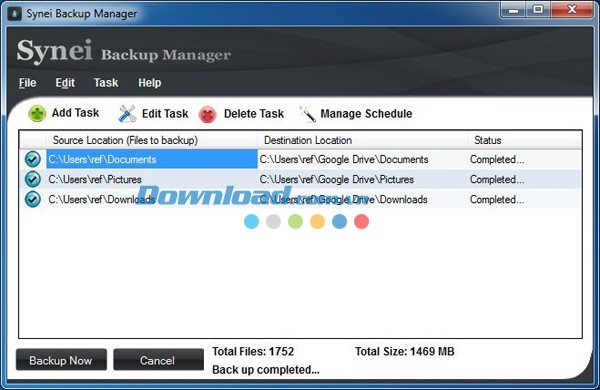Click the Manage Schedule label
This screenshot has width=600, height=390.
[x=366, y=114]
